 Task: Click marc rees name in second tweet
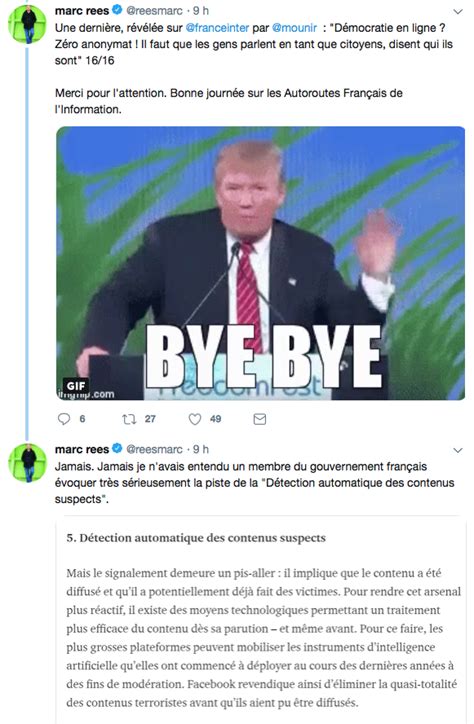[x=82, y=449]
